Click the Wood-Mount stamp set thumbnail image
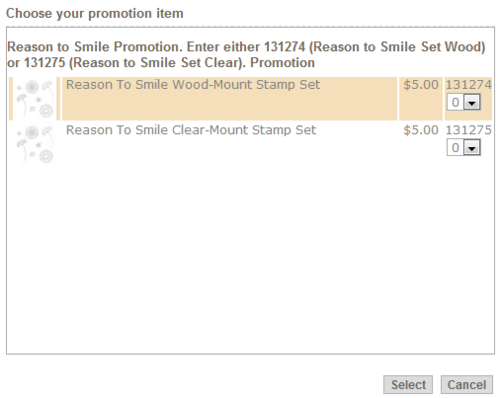 point(35,99)
